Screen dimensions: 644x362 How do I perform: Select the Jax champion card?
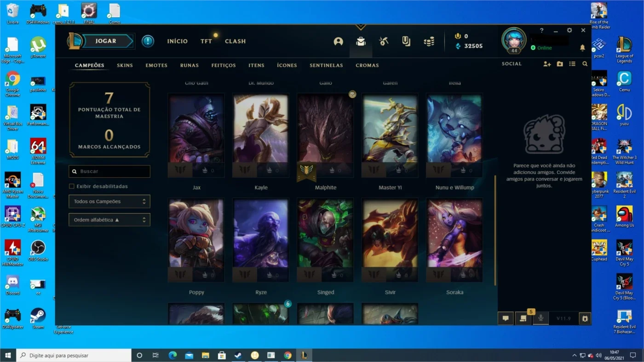pos(196,135)
